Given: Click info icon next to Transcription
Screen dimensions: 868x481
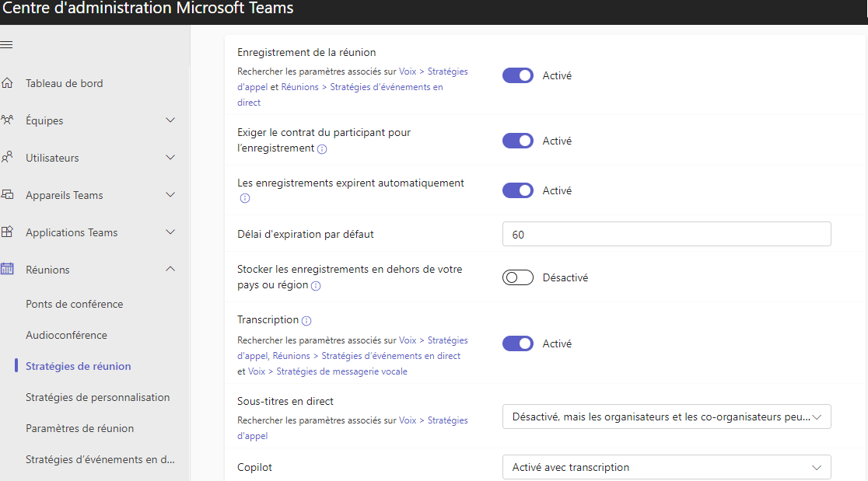Looking at the screenshot, I should 306,320.
